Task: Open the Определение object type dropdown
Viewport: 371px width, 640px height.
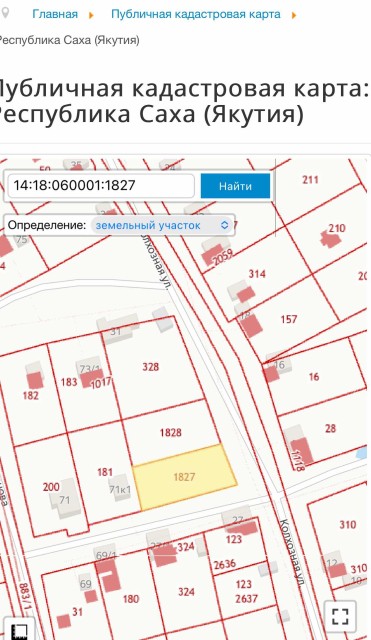Action: click(162, 225)
